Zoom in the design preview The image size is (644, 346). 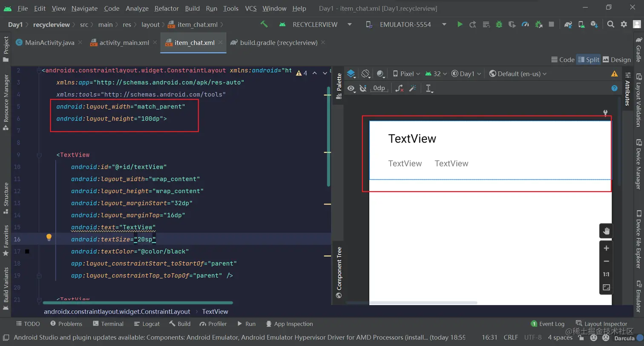[x=606, y=248]
